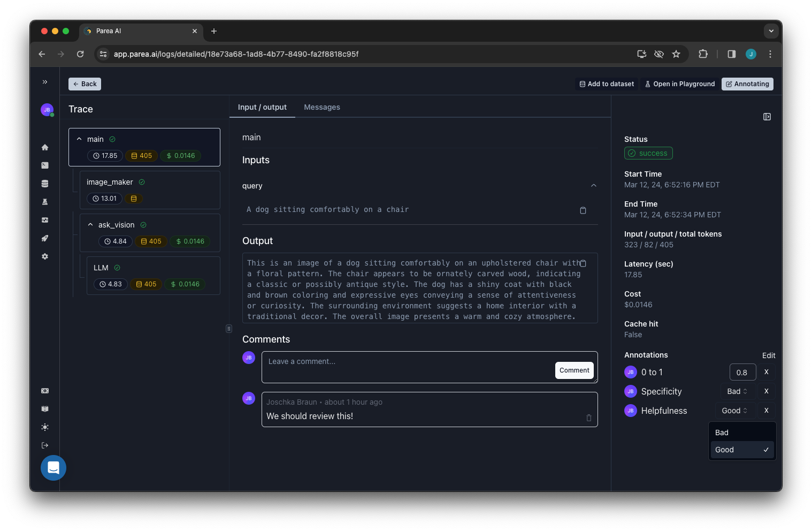
Task: Click the $0.0146 cost badge on ask_vision
Action: pyautogui.click(x=190, y=241)
